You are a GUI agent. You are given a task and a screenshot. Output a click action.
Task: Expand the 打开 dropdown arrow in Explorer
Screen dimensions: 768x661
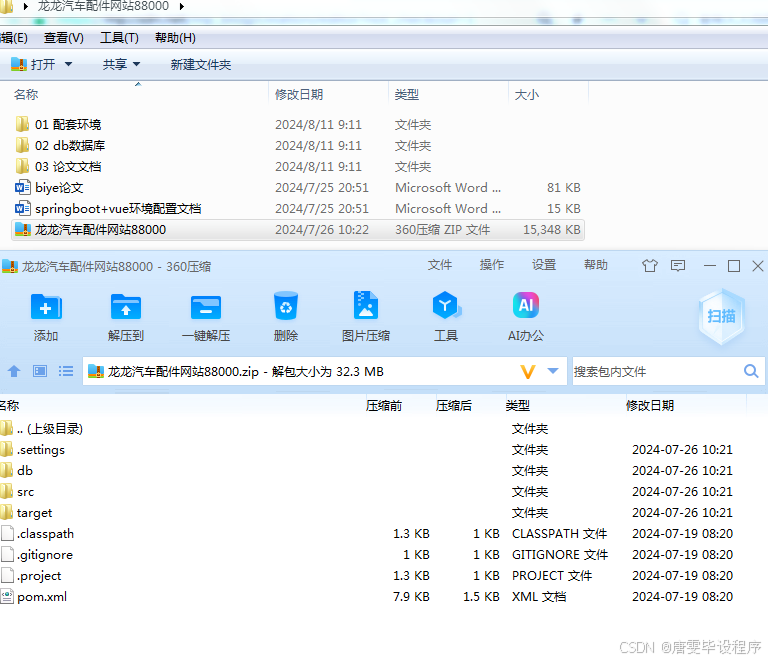tap(68, 64)
